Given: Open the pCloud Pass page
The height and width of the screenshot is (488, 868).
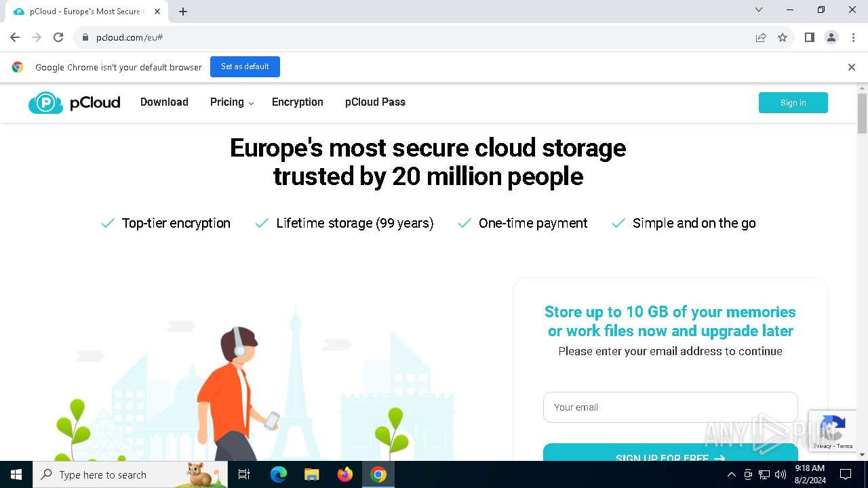Looking at the screenshot, I should 375,102.
